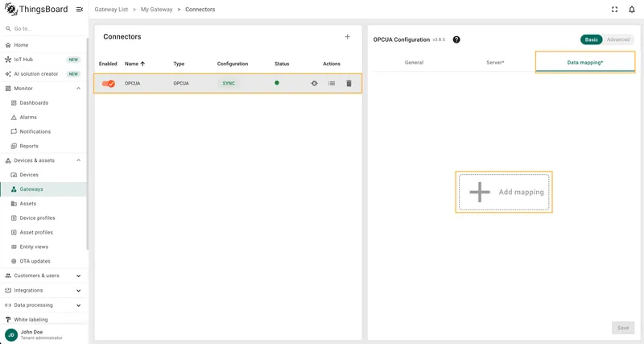Open the Data mapping tab

pyautogui.click(x=585, y=63)
